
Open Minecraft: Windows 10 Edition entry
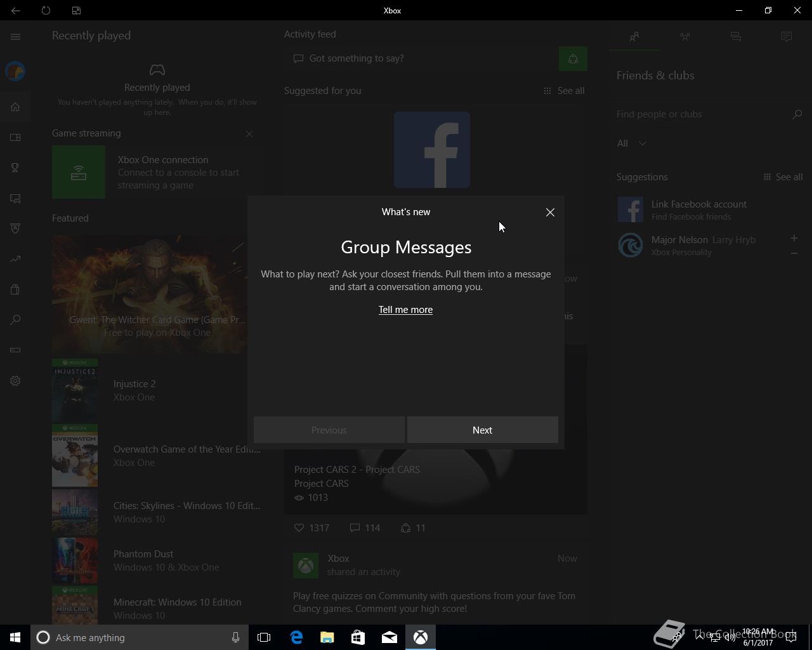(x=157, y=606)
